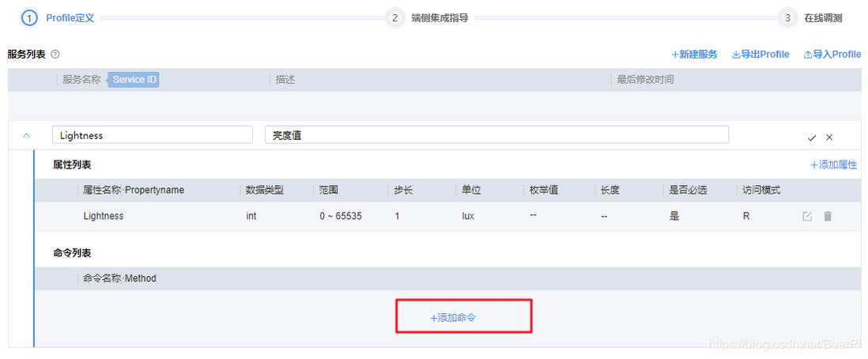Focus the 亮度值 description field
The width and height of the screenshot is (868, 359).
click(496, 135)
